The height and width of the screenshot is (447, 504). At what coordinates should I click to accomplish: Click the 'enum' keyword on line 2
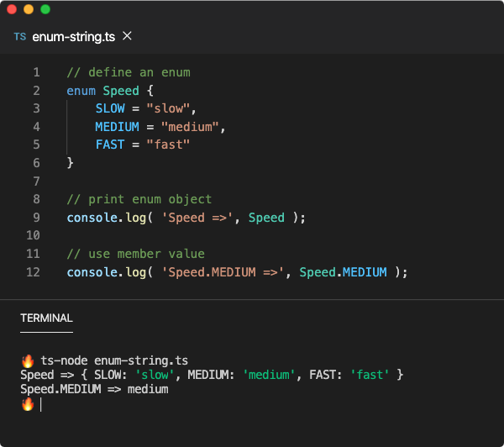click(81, 91)
